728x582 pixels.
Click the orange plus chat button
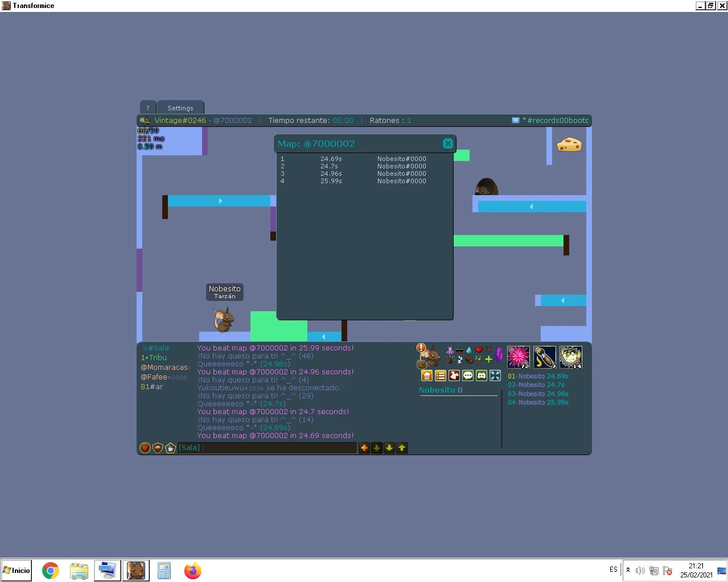coord(364,448)
